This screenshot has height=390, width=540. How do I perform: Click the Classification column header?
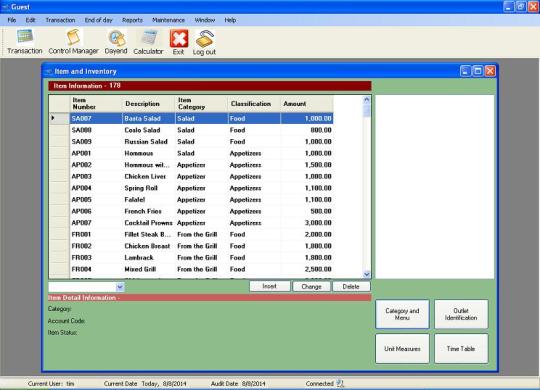pyautogui.click(x=254, y=104)
